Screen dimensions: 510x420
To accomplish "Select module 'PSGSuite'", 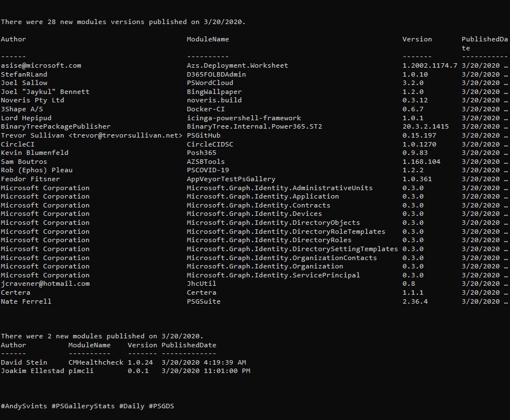I will click(204, 301).
